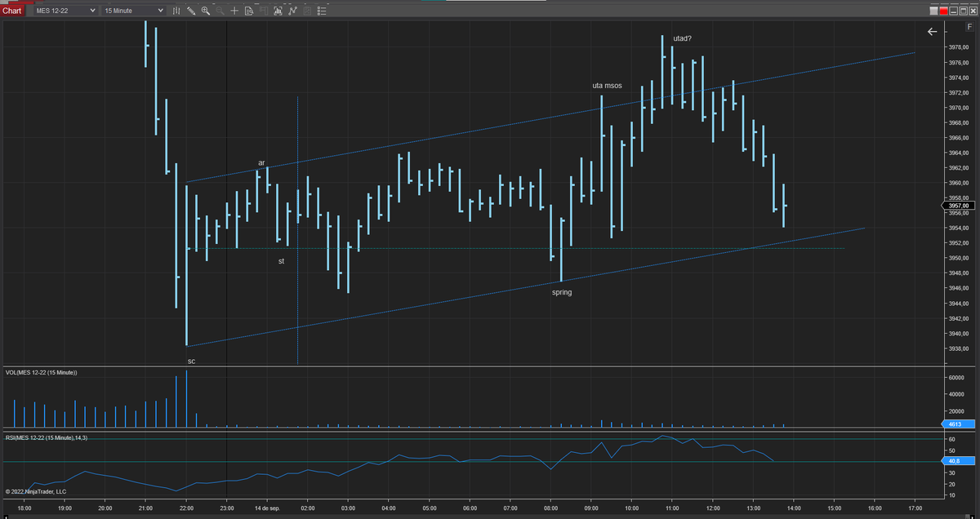The width and height of the screenshot is (980, 519).
Task: Open the drawing tools pencil menu
Action: [191, 11]
